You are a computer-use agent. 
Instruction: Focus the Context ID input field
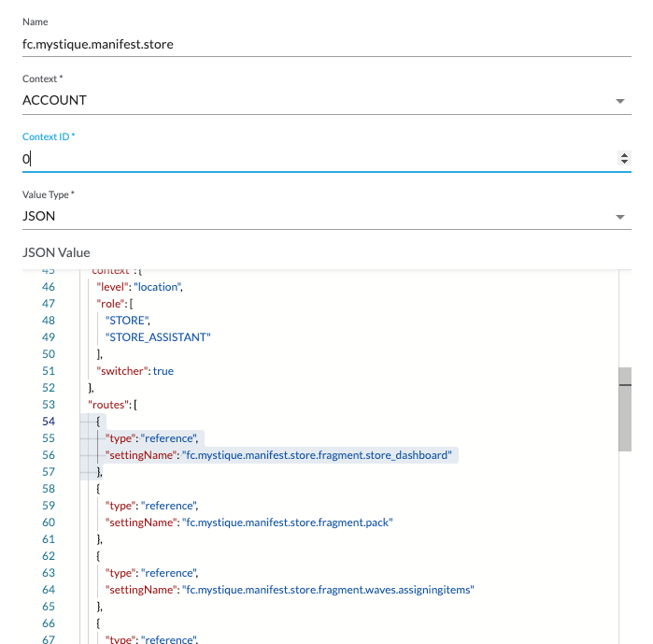[308, 159]
